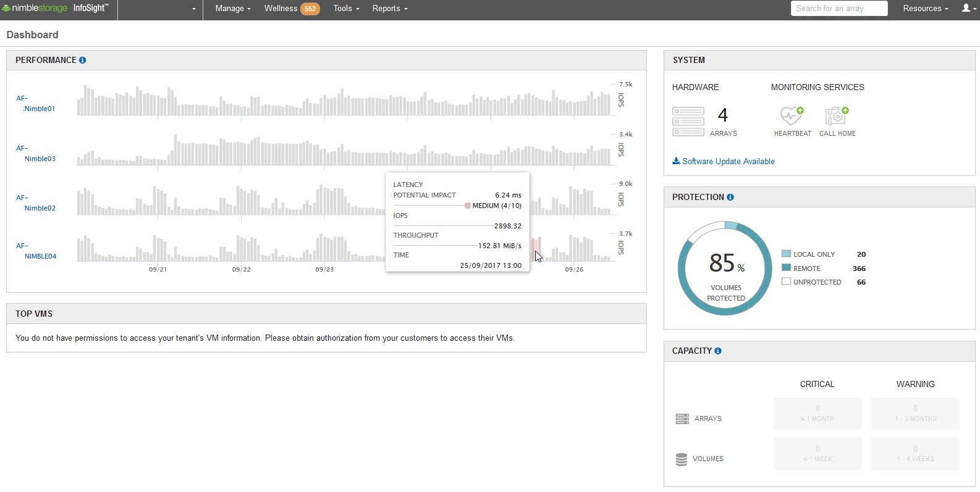Open the AF-Nimble01 array link
The image size is (980, 492).
coord(36,103)
